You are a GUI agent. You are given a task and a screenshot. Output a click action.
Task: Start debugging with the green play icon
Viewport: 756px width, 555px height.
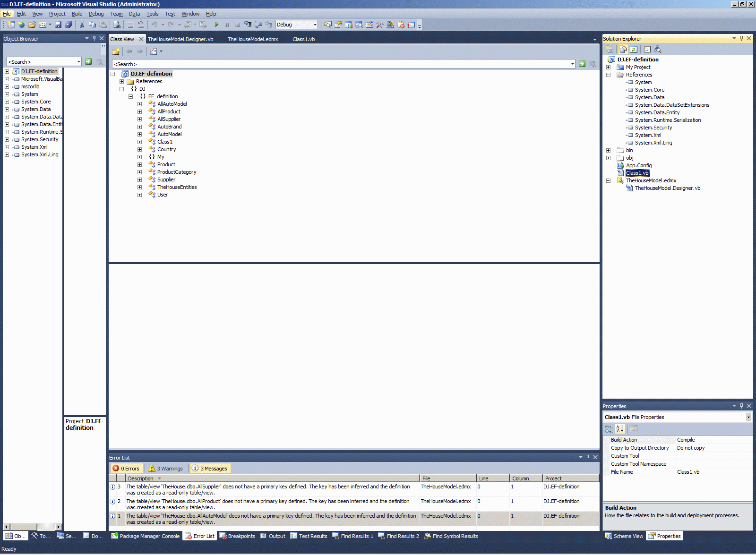pyautogui.click(x=216, y=25)
